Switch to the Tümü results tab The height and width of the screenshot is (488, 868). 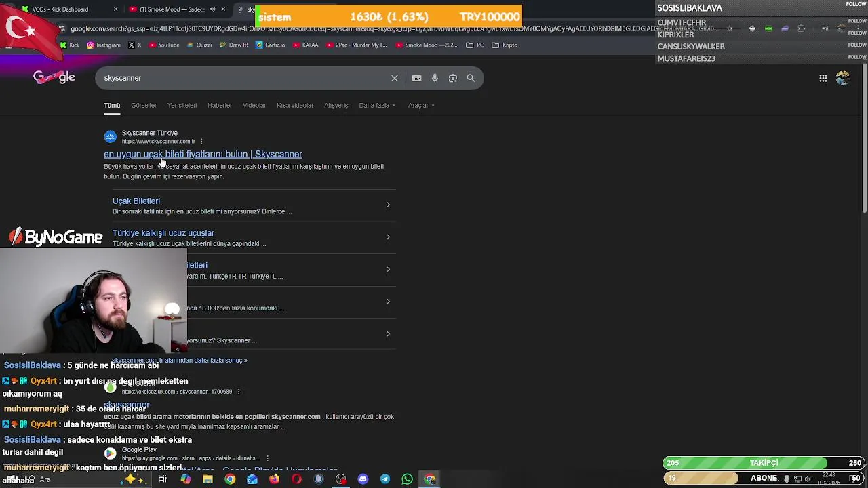(x=112, y=105)
